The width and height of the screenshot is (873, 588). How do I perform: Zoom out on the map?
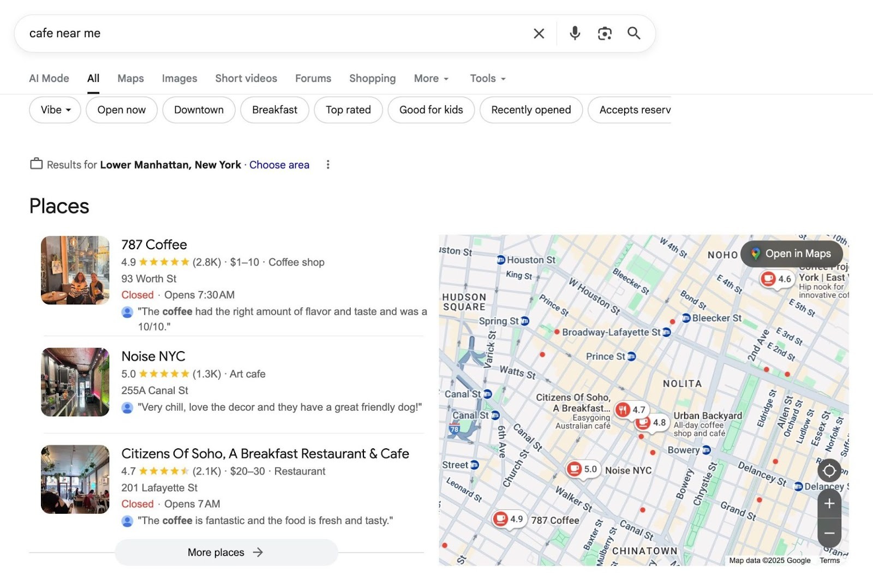click(x=829, y=532)
